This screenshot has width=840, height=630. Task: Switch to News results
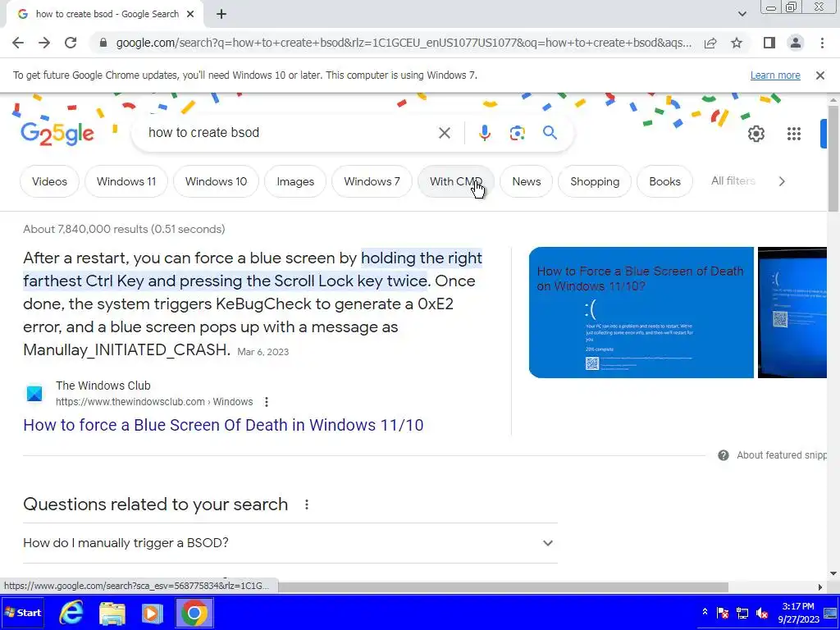coord(526,181)
